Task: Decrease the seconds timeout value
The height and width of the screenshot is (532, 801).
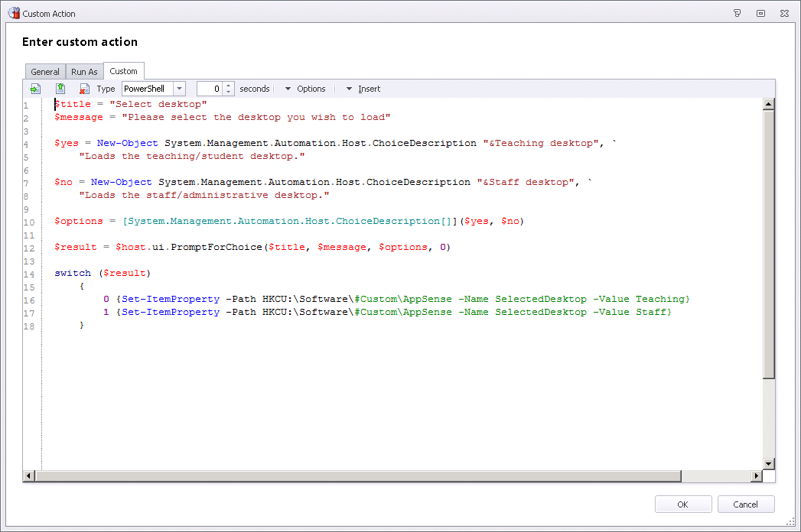Action: [228, 92]
